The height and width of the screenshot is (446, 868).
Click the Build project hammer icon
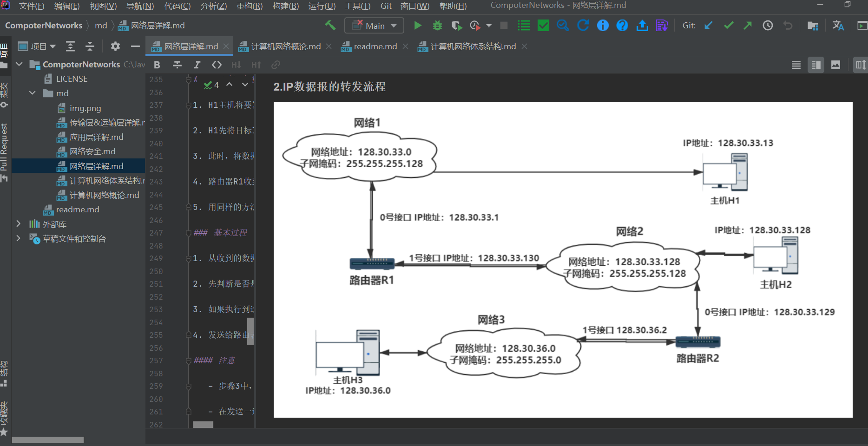(330, 26)
